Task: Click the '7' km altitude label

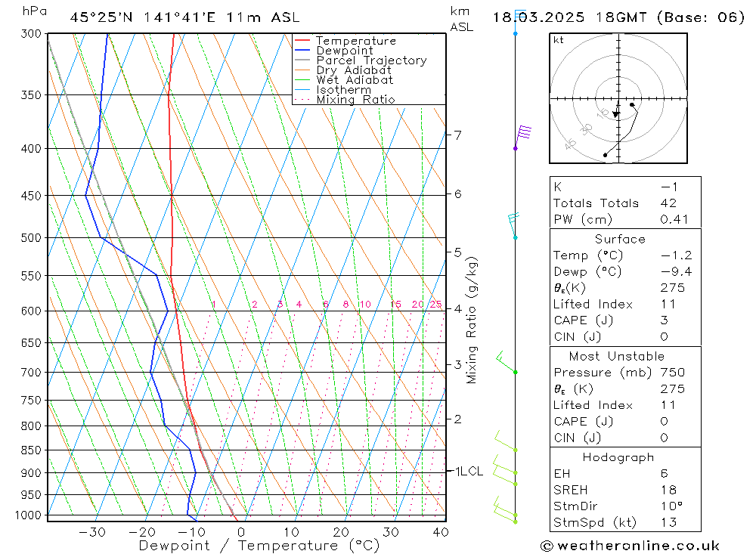Action: pyautogui.click(x=457, y=135)
